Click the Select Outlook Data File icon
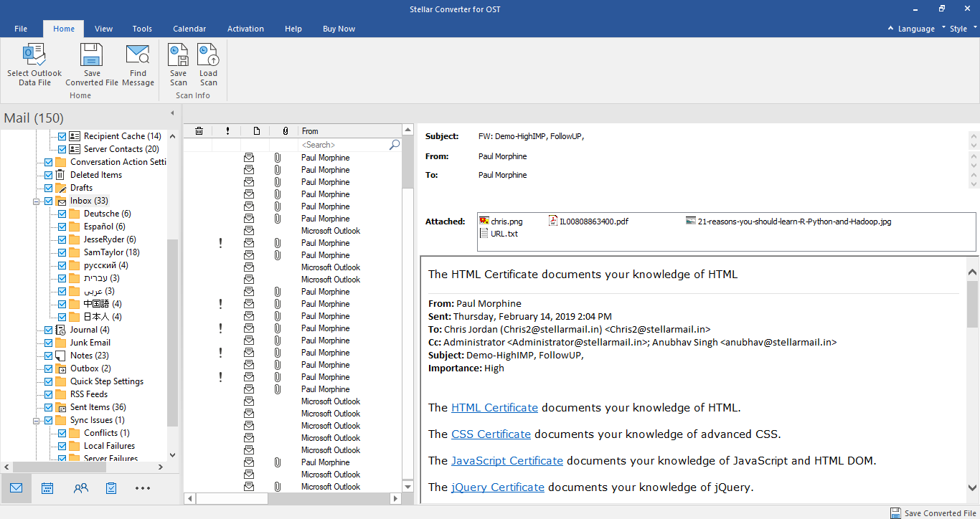Screen dimensions: 980x519 coord(34,56)
